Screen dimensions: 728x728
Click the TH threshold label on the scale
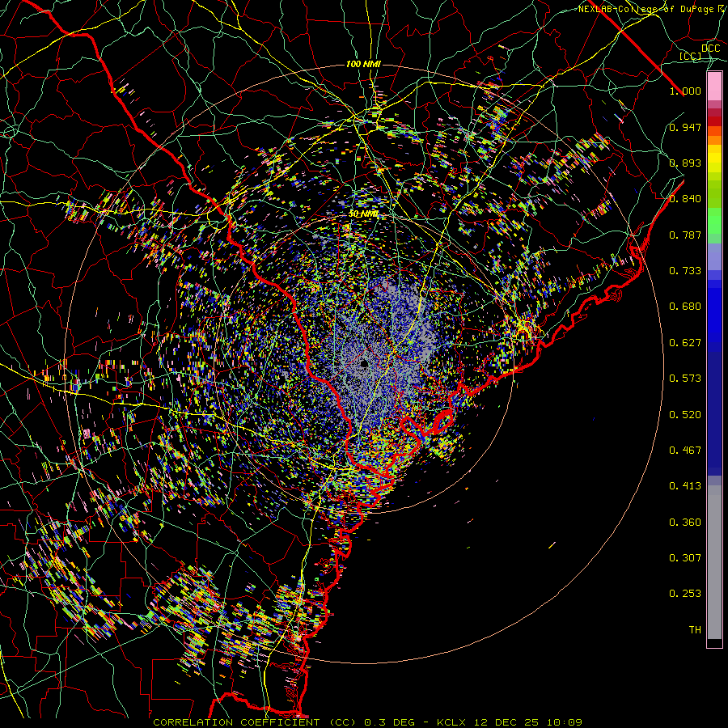point(695,630)
